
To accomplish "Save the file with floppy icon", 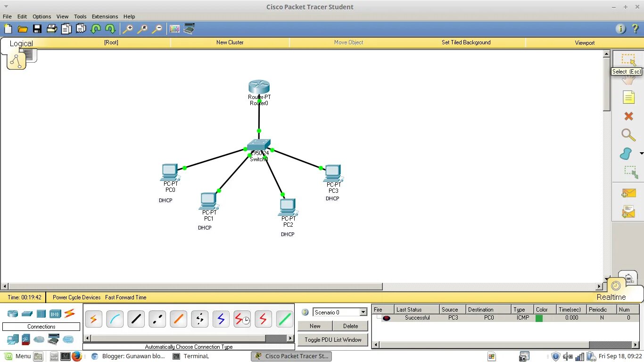I will point(37,29).
